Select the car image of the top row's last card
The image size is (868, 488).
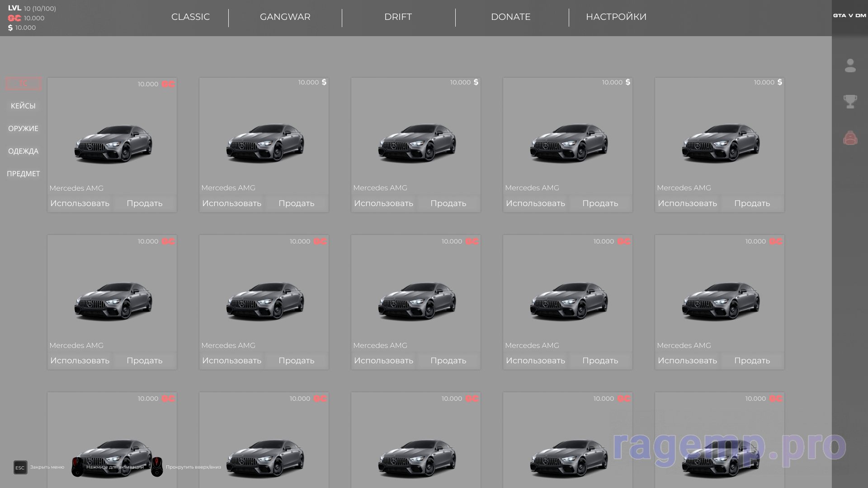pos(721,143)
